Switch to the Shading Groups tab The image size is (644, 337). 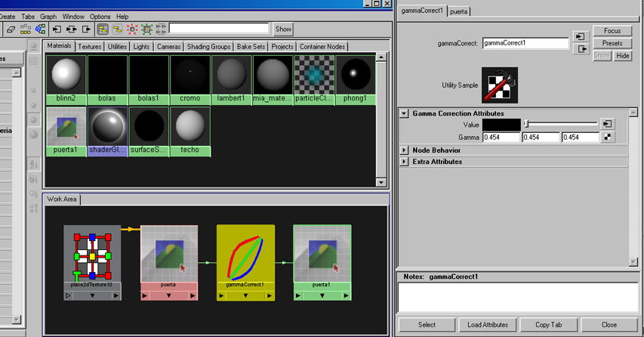(x=208, y=47)
